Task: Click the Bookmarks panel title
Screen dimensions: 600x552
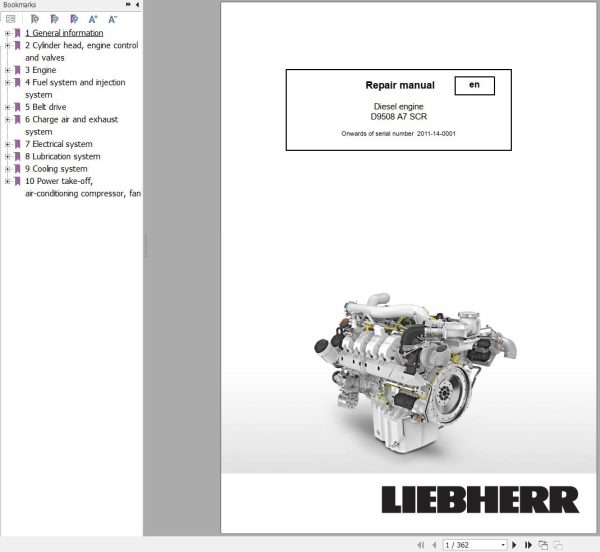Action: 20,5
